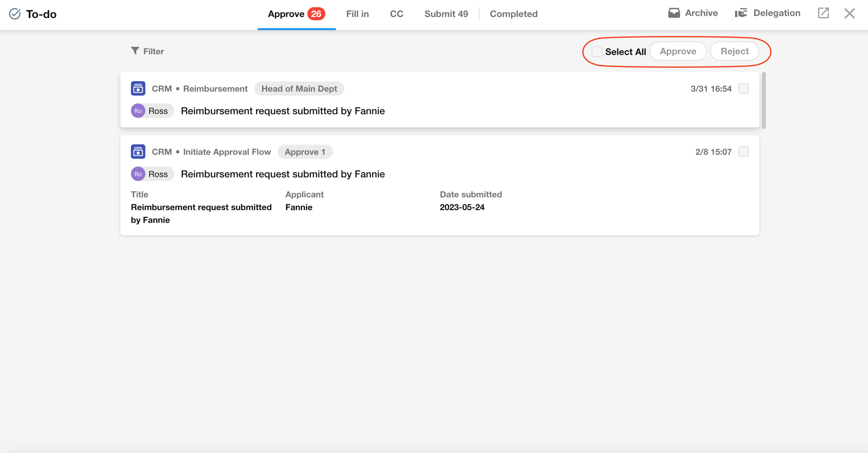Open the Submit 49 tab
Screen dimensions: 868x453
pyautogui.click(x=446, y=14)
